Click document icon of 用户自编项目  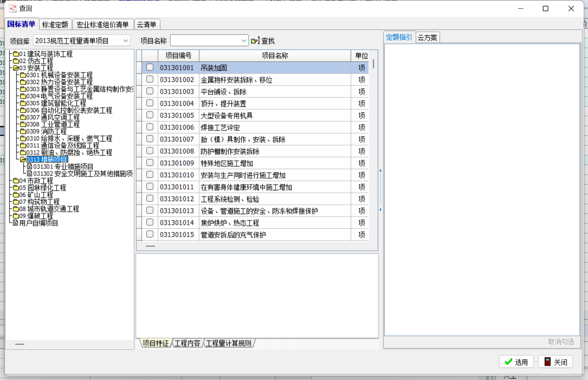point(16,223)
